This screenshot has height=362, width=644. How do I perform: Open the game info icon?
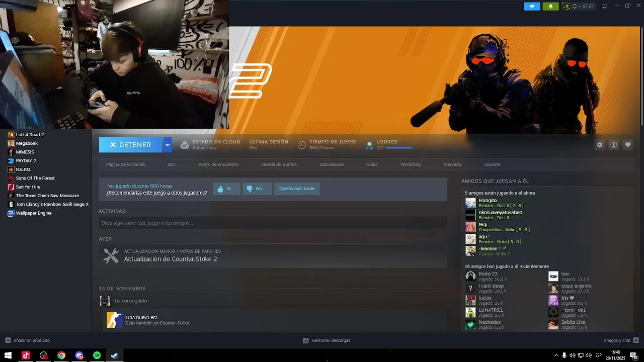point(614,145)
